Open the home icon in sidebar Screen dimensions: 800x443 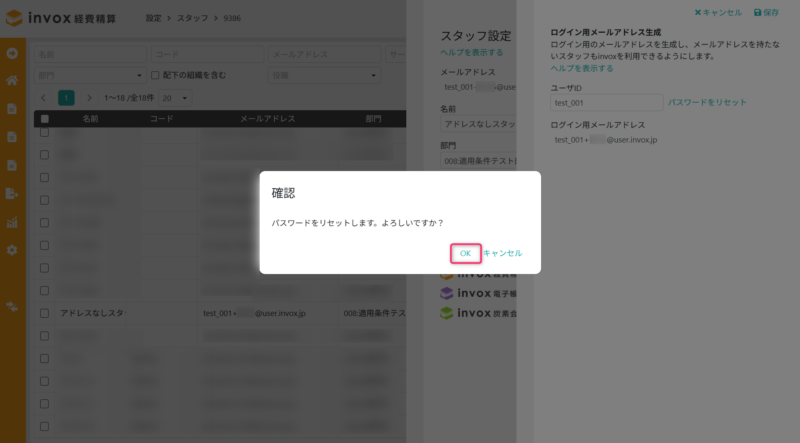(x=12, y=80)
